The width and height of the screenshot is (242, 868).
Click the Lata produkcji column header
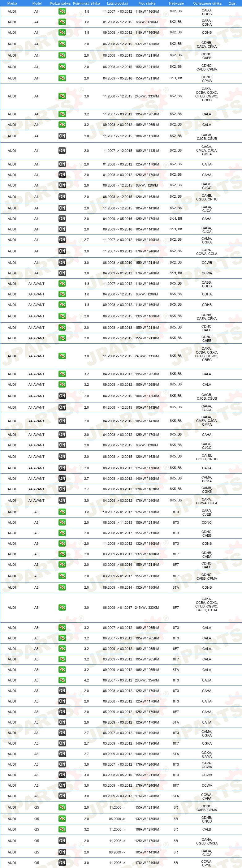(x=118, y=3)
